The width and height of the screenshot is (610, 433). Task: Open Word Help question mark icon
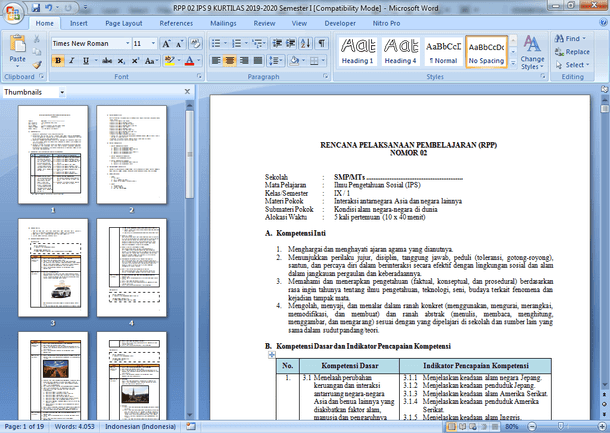pos(603,23)
